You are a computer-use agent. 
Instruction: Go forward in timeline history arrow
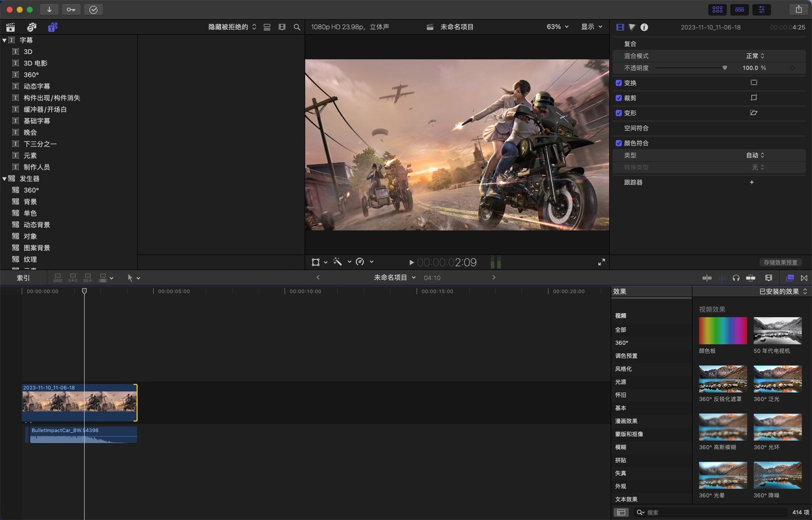click(494, 278)
